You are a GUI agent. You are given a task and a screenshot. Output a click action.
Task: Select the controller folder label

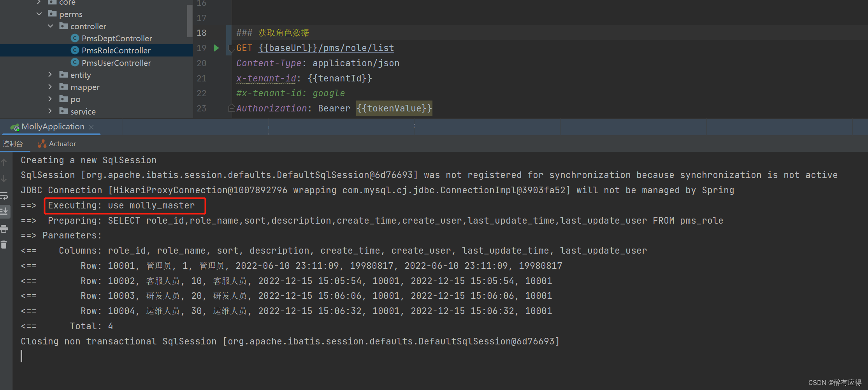point(88,26)
